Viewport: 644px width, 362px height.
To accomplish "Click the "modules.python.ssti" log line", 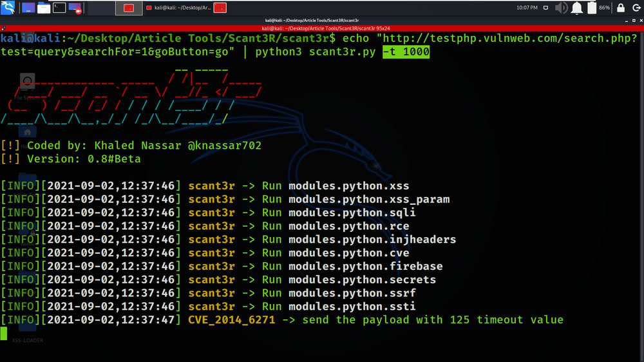I will point(208,307).
